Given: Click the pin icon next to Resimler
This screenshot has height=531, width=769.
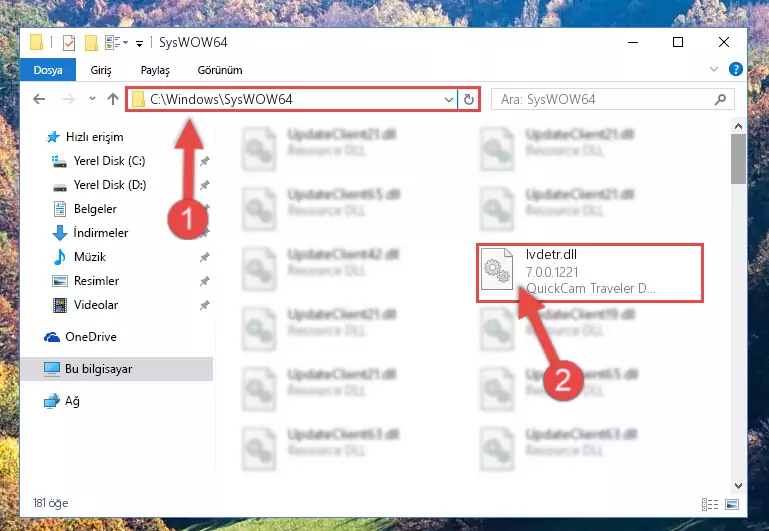Looking at the screenshot, I should tap(205, 281).
